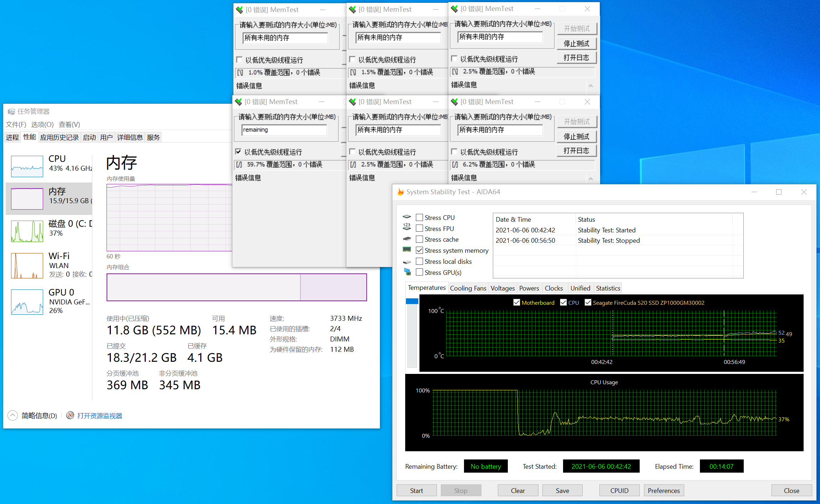Open the Unified tab in AIDA64

[x=580, y=288]
